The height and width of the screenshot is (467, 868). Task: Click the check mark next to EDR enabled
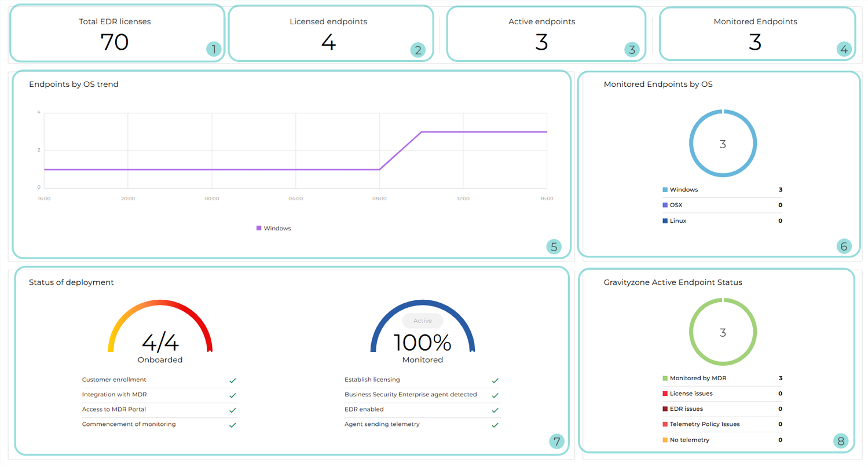coord(495,410)
